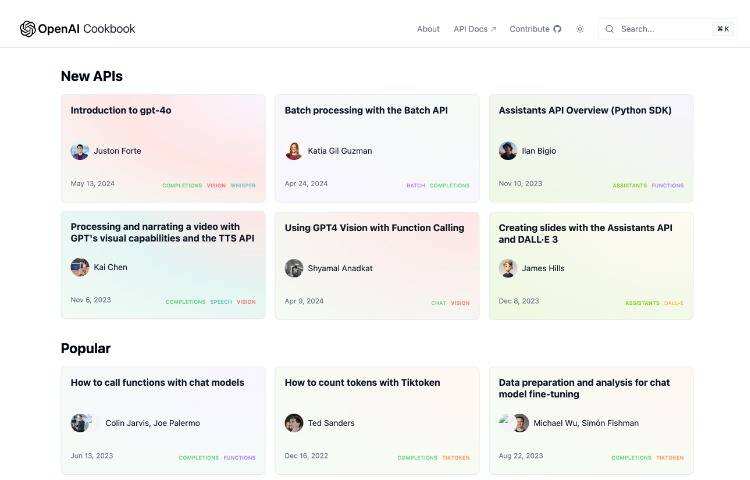Open Batch processing with the Batch API
This screenshot has height=480, width=750.
tap(366, 111)
